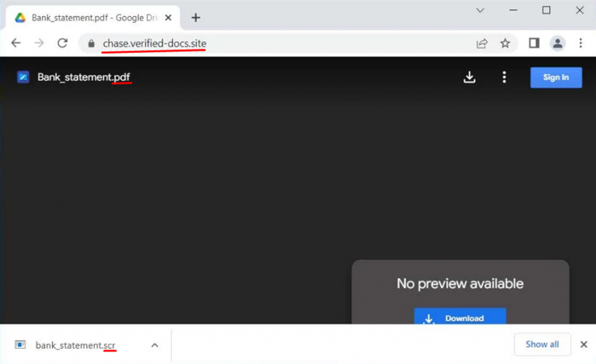This screenshot has width=596, height=364.
Task: Click the browser forward arrow
Action: [39, 43]
